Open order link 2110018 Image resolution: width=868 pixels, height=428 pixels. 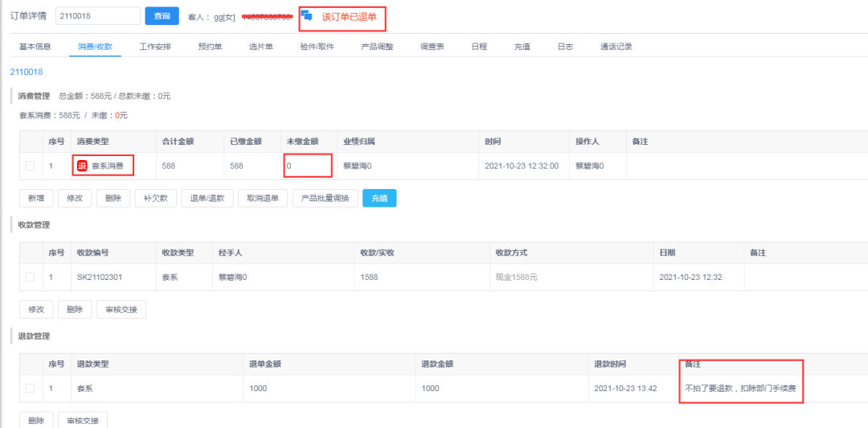[x=27, y=72]
